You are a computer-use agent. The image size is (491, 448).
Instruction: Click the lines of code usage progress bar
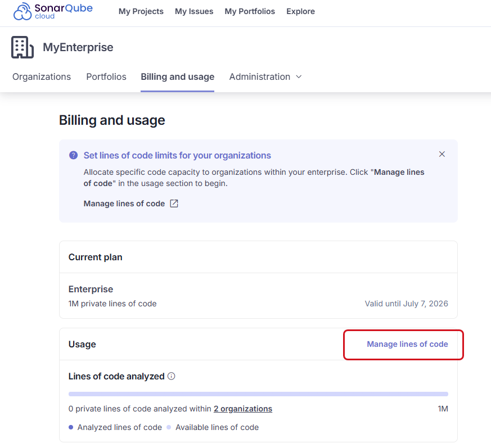(x=258, y=394)
